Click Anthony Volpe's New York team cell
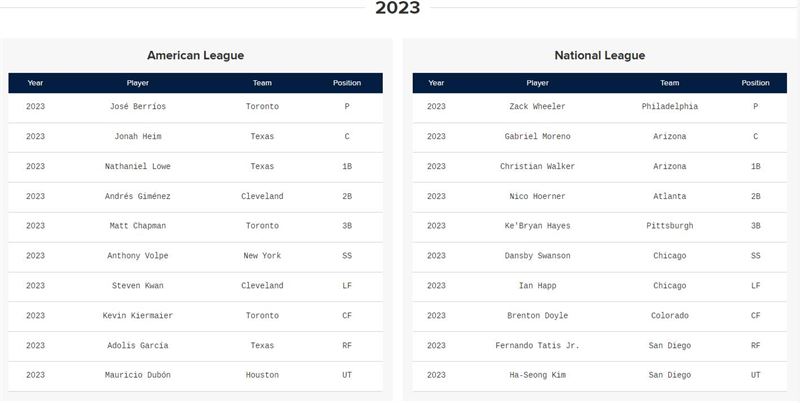Image resolution: width=800 pixels, height=403 pixels. (x=262, y=256)
